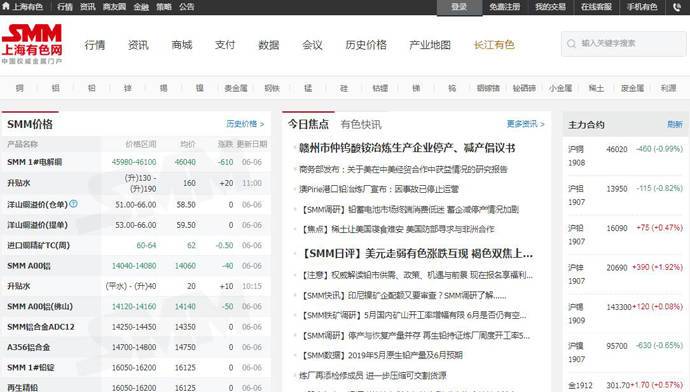
Task: Select 钢铁 in the metals category bar
Action: pyautogui.click(x=272, y=88)
